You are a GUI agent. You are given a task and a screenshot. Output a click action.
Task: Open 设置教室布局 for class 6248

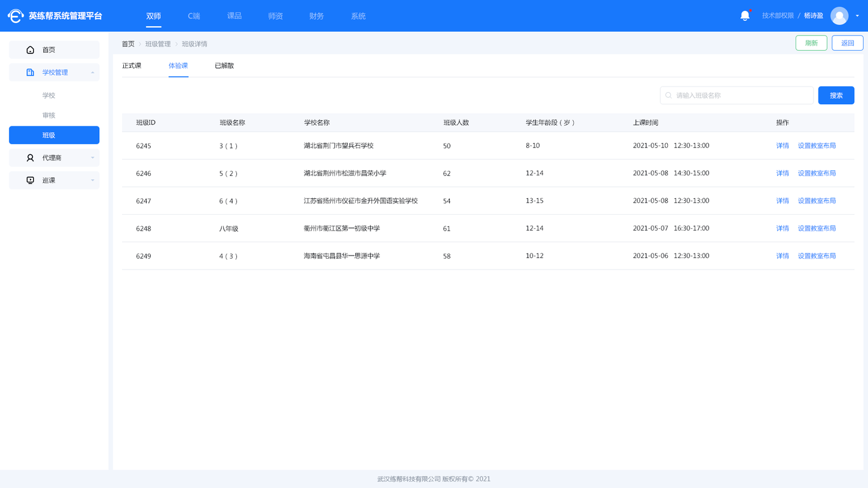pyautogui.click(x=817, y=228)
